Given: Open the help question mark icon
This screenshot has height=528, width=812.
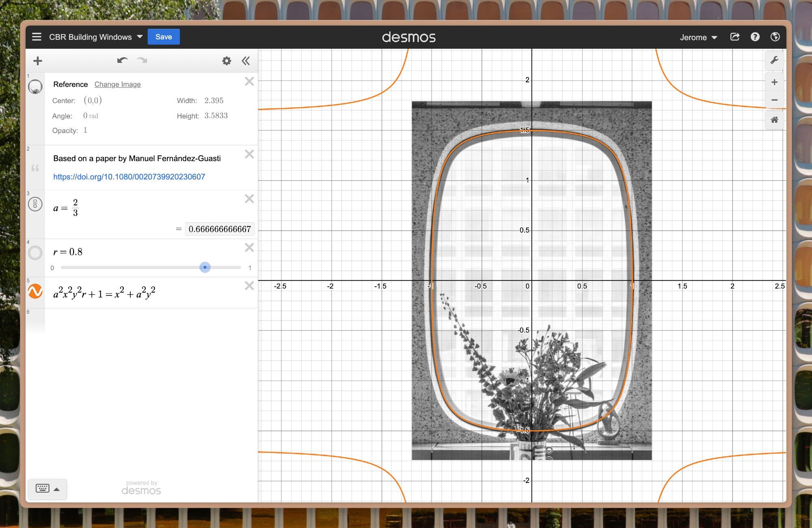Looking at the screenshot, I should (755, 37).
